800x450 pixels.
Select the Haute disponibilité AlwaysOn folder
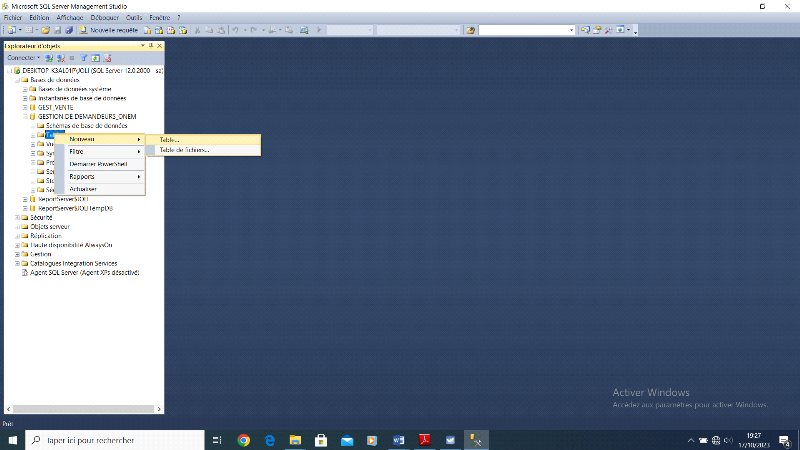click(71, 245)
